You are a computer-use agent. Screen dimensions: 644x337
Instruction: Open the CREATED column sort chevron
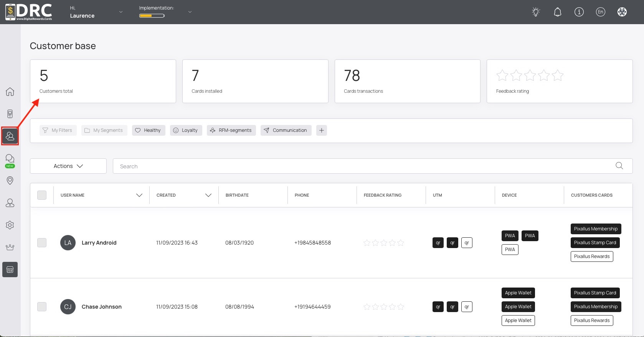point(208,195)
